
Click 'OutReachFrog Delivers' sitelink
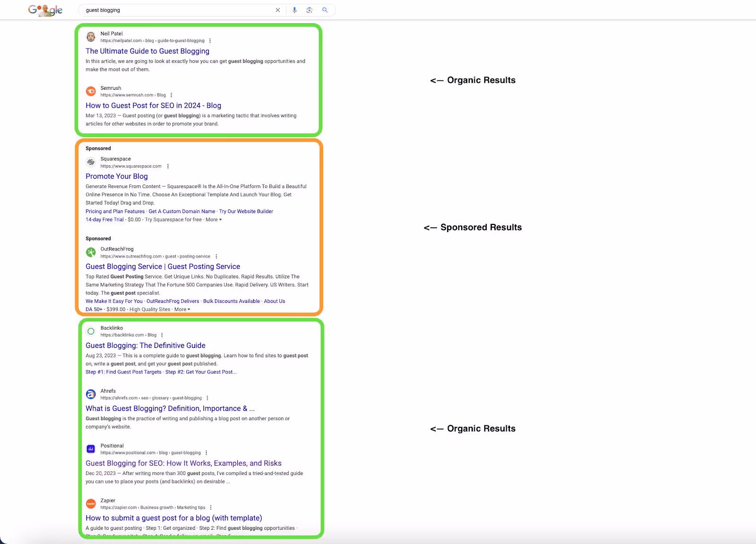point(173,301)
